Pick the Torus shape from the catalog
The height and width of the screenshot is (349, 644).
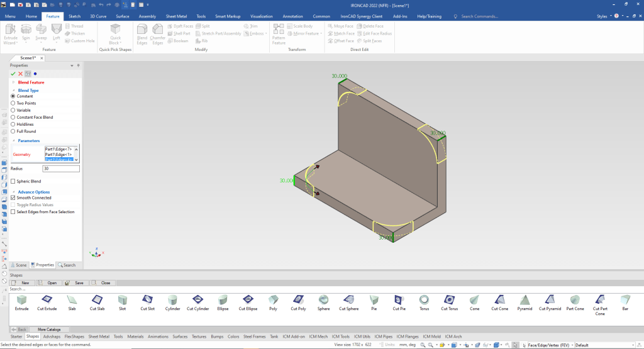tap(425, 300)
